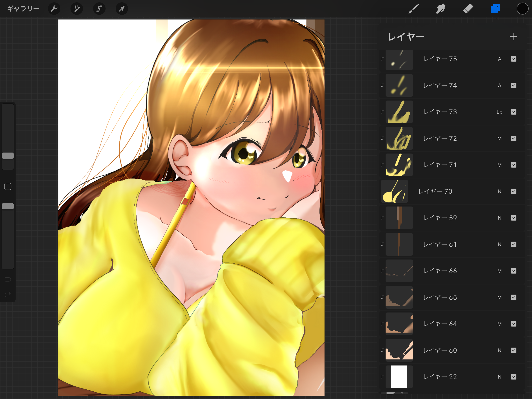Select the white レイヤー 22 thumbnail
The width and height of the screenshot is (532, 399).
pyautogui.click(x=399, y=377)
